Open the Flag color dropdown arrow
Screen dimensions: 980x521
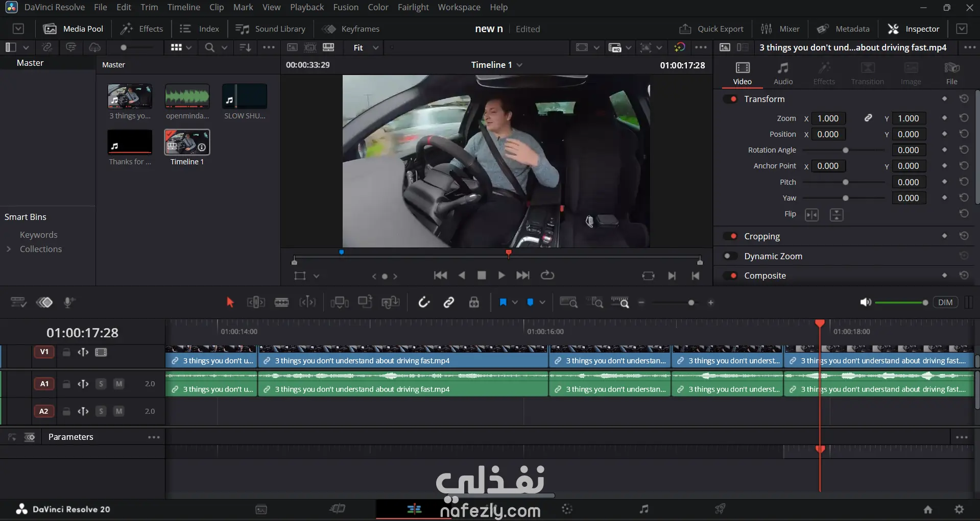(x=515, y=303)
